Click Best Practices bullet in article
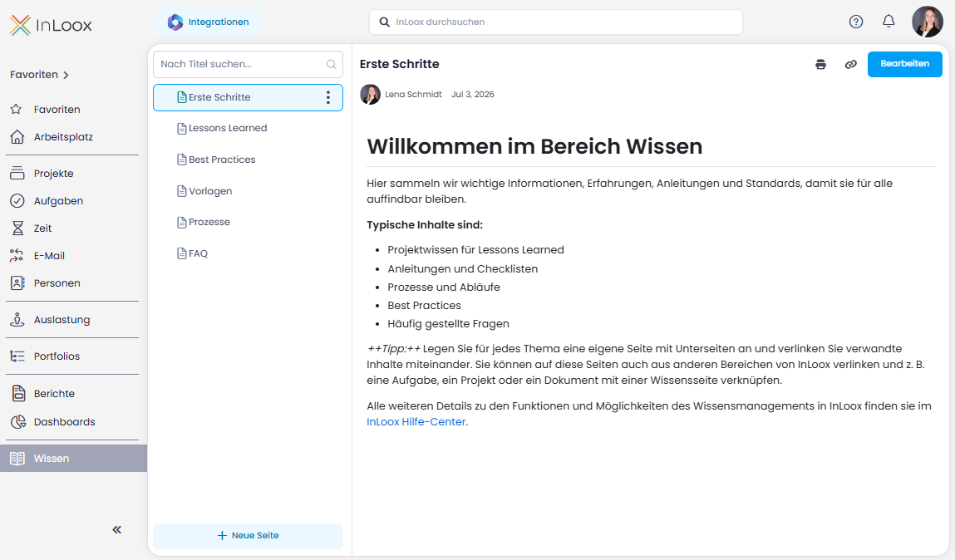The height and width of the screenshot is (560, 955). [425, 306]
